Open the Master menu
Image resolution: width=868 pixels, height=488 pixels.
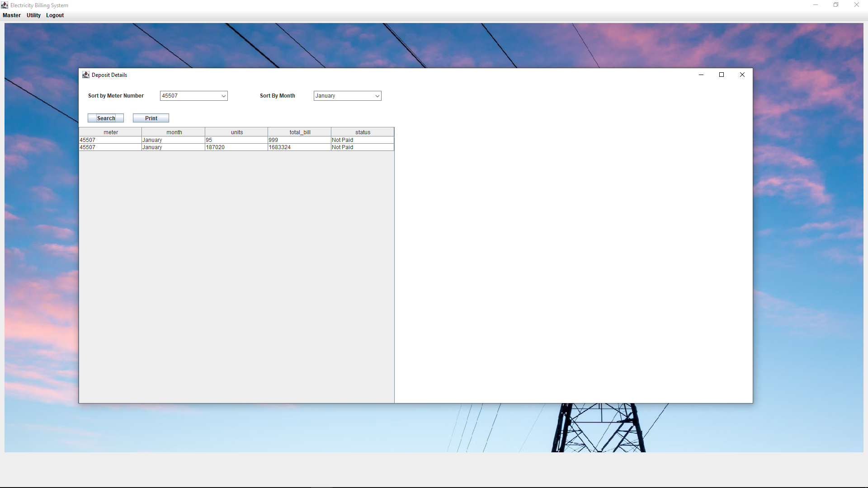(12, 15)
